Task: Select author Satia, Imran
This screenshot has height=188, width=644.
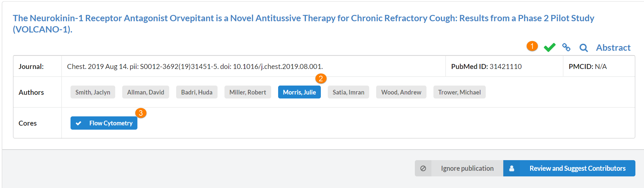Action: point(348,92)
